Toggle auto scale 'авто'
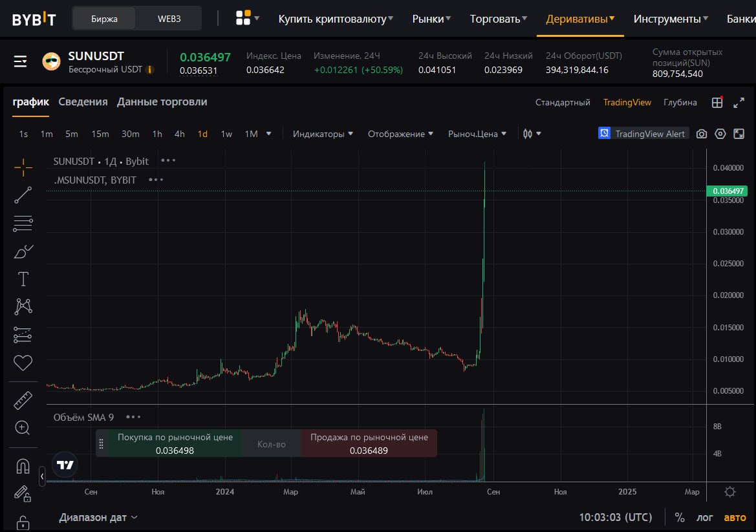Image resolution: width=756 pixels, height=532 pixels. click(735, 518)
